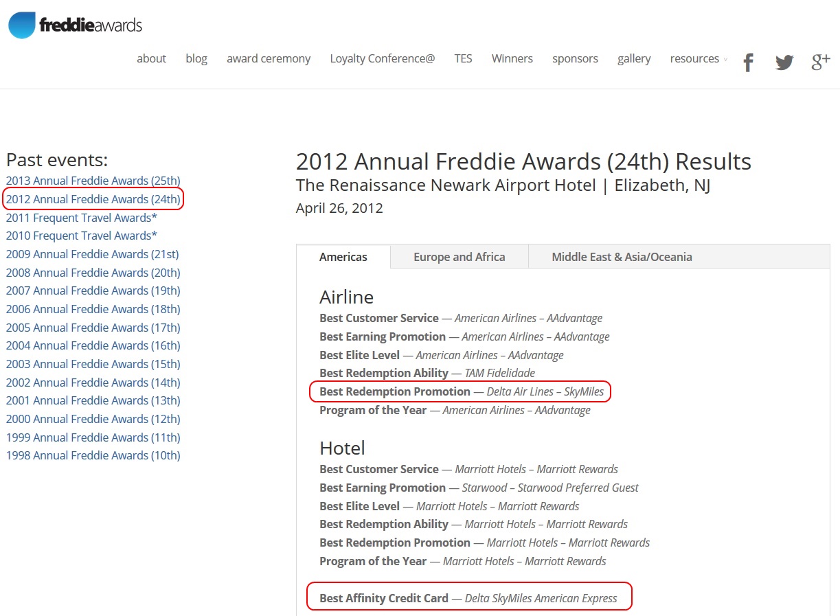This screenshot has width=840, height=616.
Task: Select the Americas tab
Action: [x=343, y=257]
